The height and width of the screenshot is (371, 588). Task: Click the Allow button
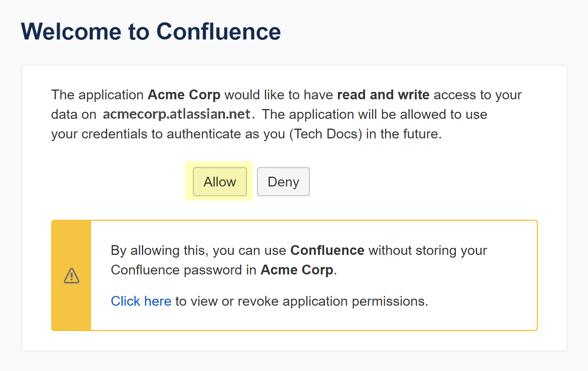[x=219, y=181]
